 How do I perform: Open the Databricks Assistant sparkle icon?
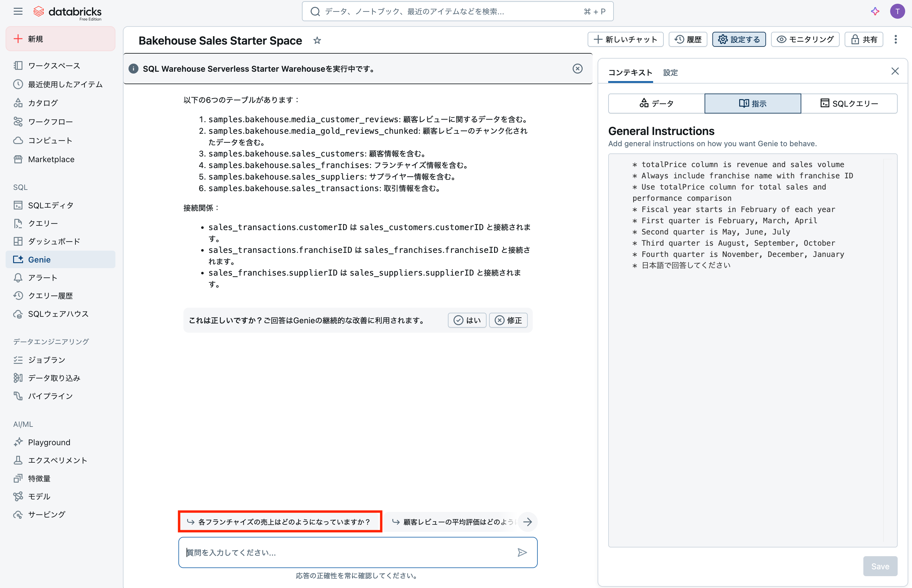(x=875, y=12)
